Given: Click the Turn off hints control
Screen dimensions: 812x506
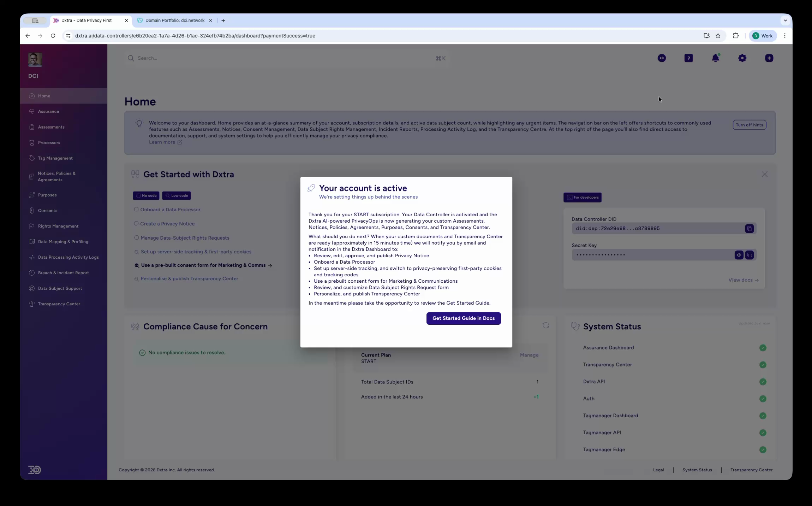Looking at the screenshot, I should click(x=749, y=125).
